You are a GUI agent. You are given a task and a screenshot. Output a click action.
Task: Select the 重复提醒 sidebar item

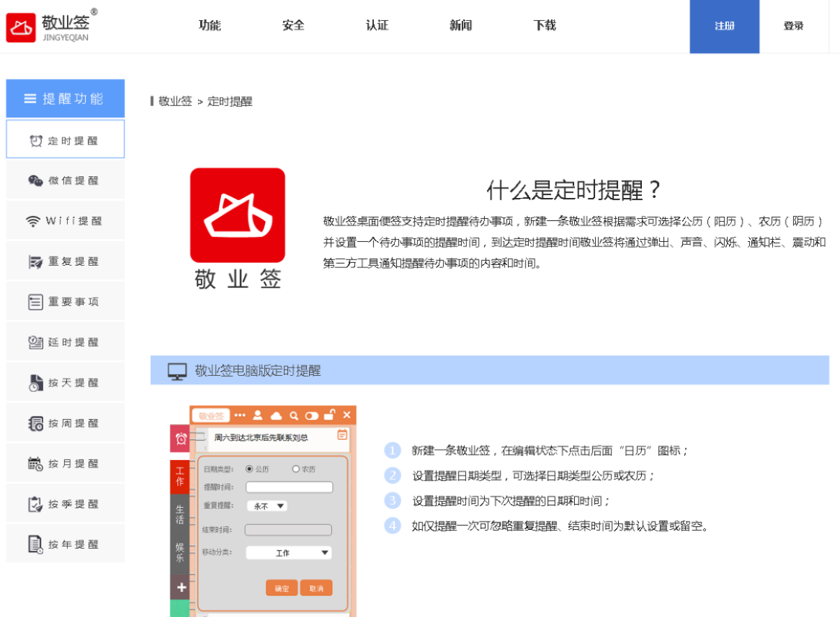point(66,261)
